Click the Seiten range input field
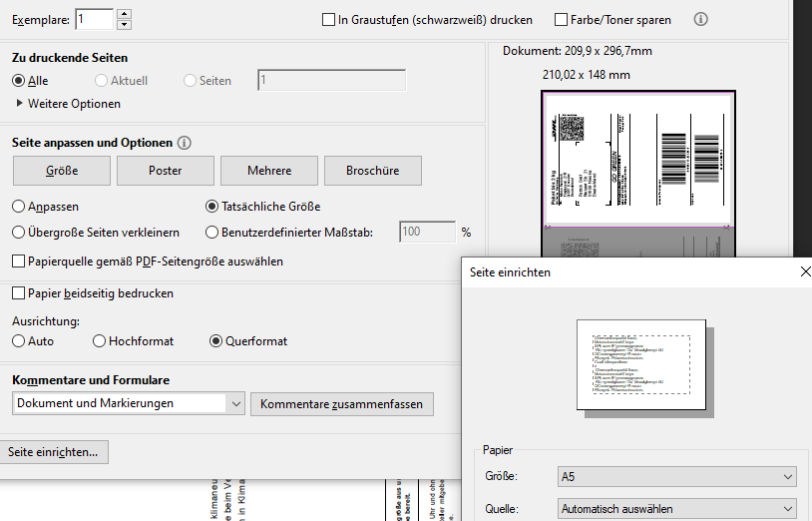 click(x=332, y=80)
